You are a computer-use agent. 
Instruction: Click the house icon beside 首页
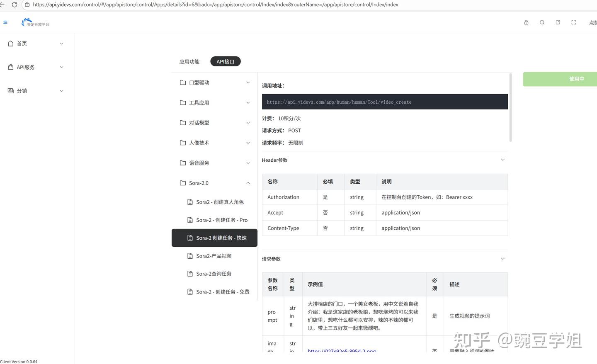[x=11, y=44]
